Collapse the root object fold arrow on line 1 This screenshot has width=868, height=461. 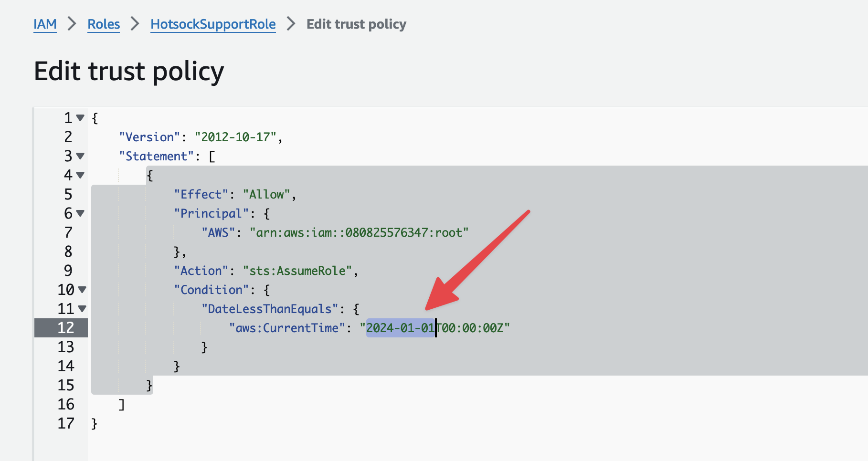(x=80, y=118)
